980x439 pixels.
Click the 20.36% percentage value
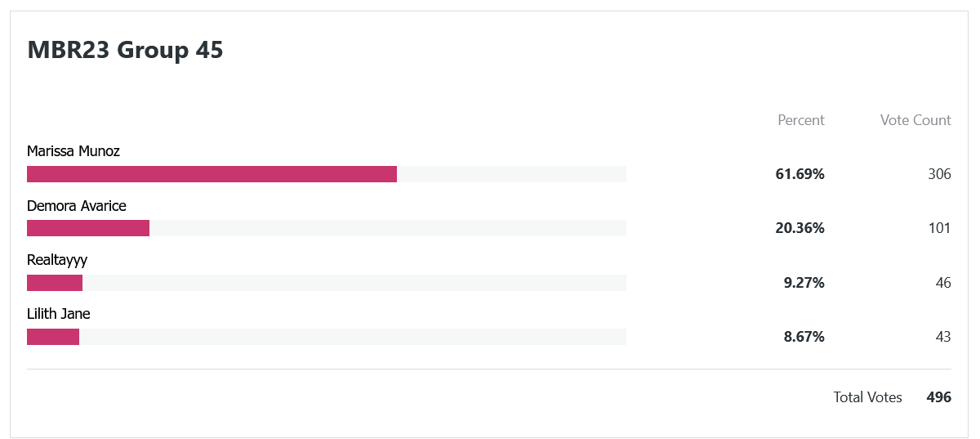[800, 228]
